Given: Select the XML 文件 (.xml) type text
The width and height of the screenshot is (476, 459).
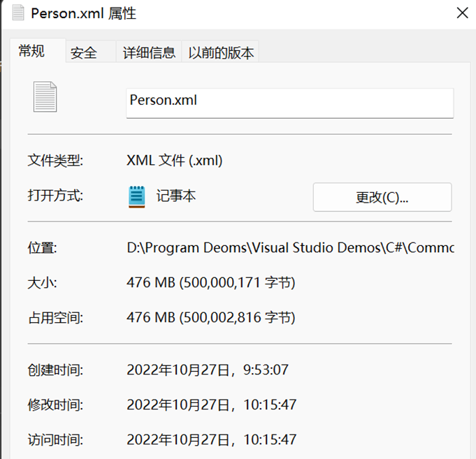Looking at the screenshot, I should pos(175,160).
